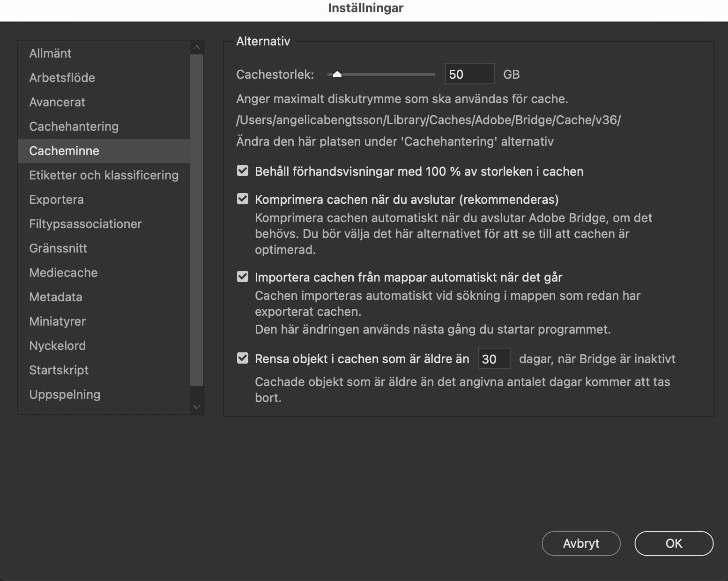Open the Nyckelord settings

coord(57,346)
